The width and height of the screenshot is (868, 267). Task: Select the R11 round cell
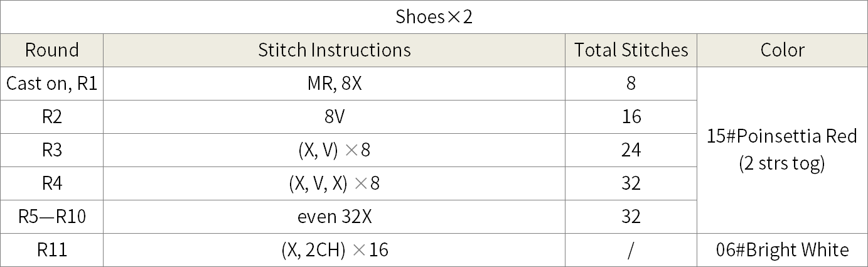52,250
